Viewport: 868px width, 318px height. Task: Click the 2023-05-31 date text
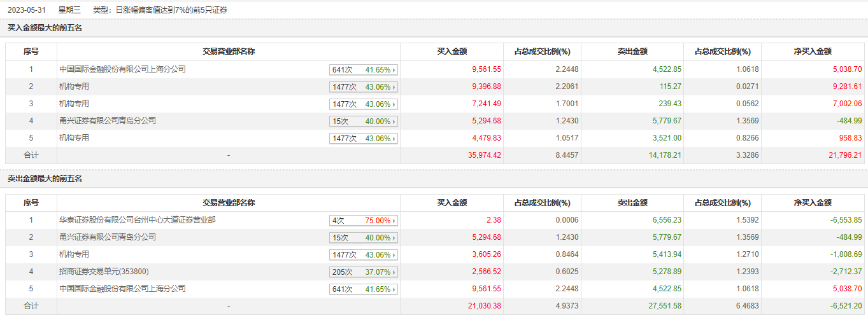pyautogui.click(x=26, y=10)
